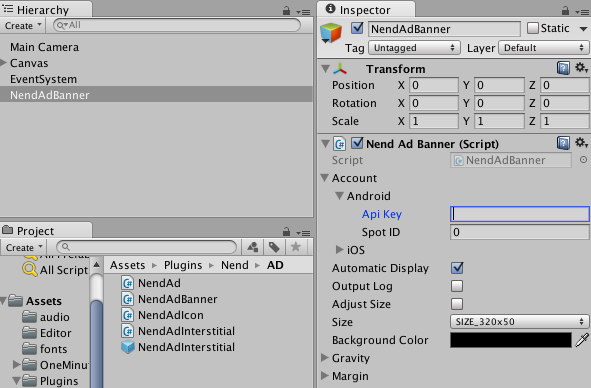Image resolution: width=591 pixels, height=388 pixels.
Task: Expand the OneMinu folder in Project
Action: [16, 364]
